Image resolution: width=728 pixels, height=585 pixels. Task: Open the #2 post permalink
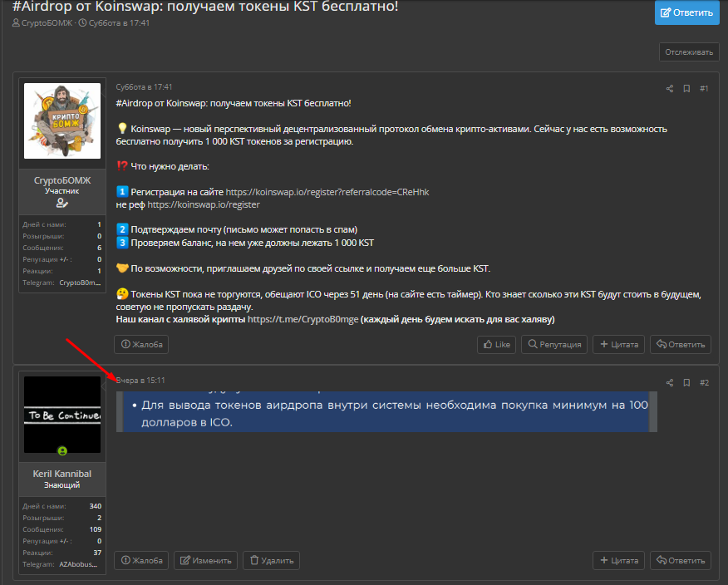point(705,382)
